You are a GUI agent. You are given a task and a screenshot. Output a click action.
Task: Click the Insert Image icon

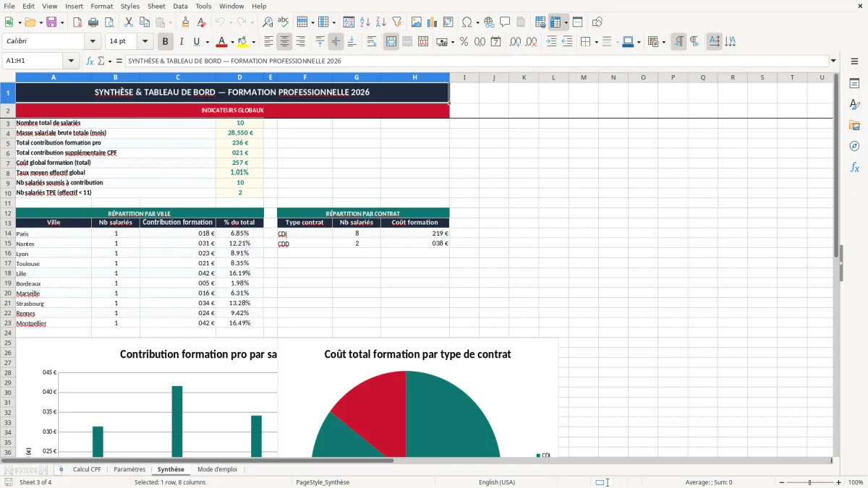(x=416, y=22)
